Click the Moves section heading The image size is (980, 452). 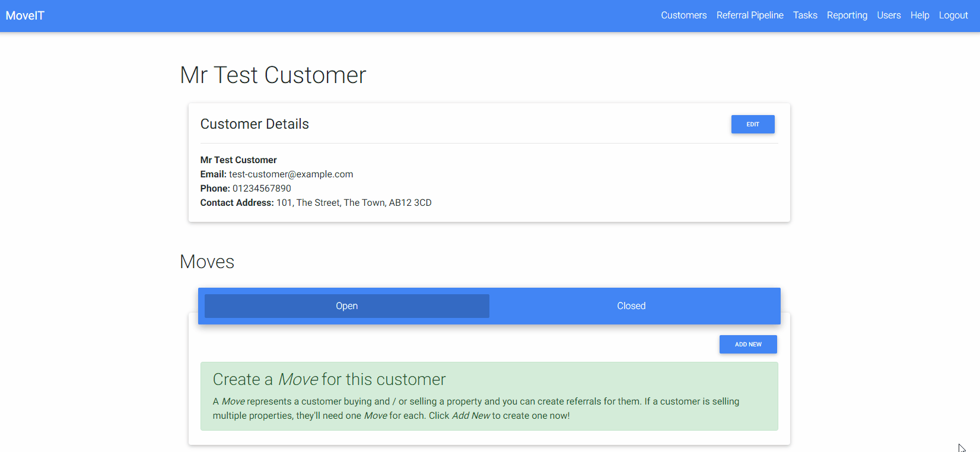207,262
